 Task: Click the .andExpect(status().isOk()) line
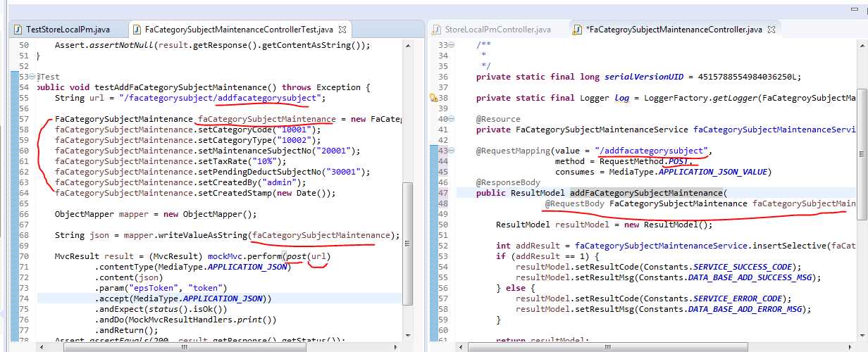pos(161,309)
